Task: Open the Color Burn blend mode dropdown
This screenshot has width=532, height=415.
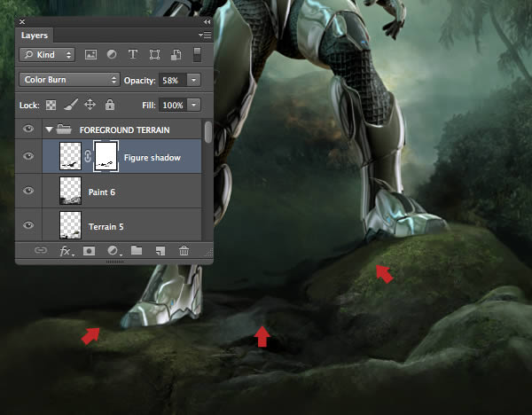Action: click(x=69, y=80)
